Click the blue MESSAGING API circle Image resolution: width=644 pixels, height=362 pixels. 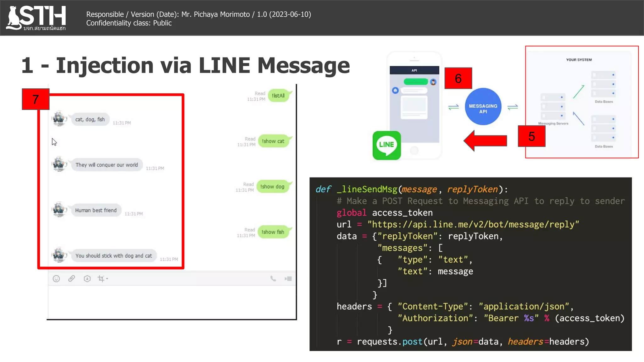click(x=483, y=107)
